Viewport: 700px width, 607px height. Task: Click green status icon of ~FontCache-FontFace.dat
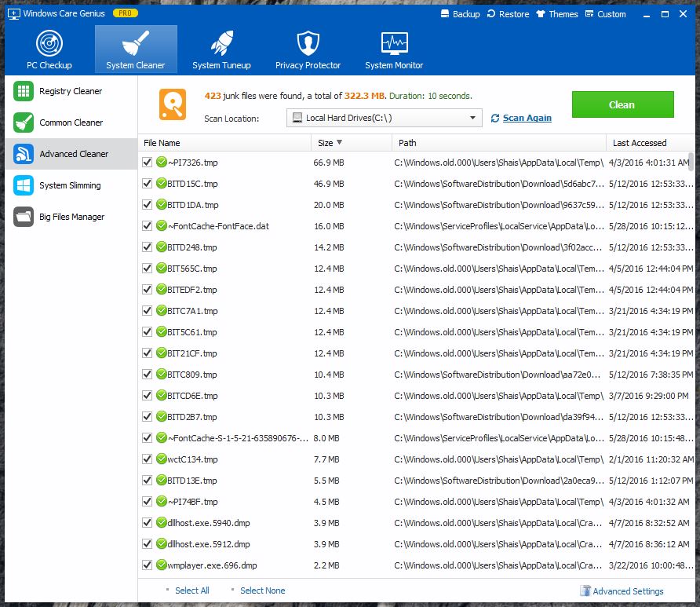tap(162, 225)
